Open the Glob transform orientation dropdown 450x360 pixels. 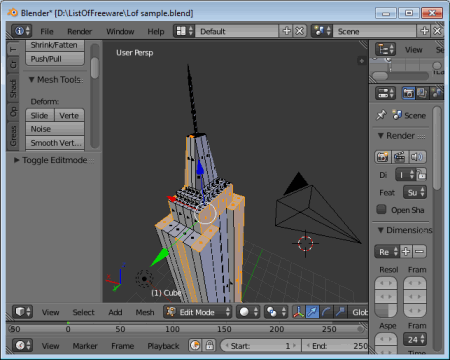click(358, 312)
